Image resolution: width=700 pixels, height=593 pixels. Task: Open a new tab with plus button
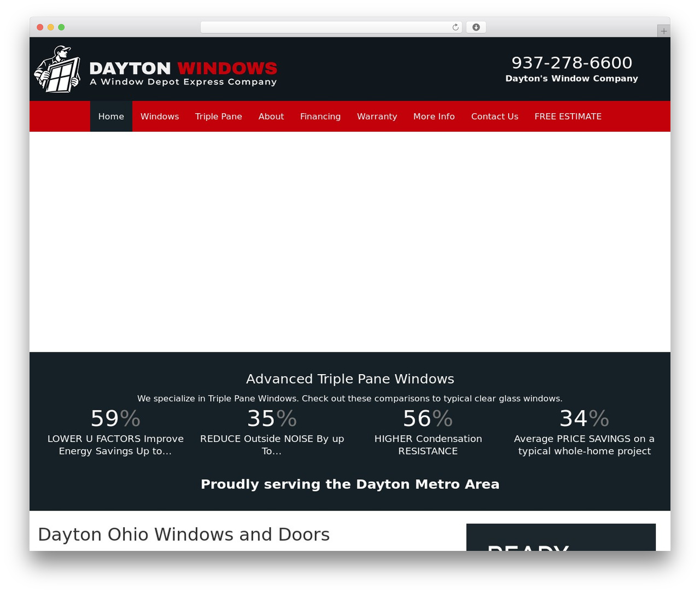pyautogui.click(x=663, y=31)
